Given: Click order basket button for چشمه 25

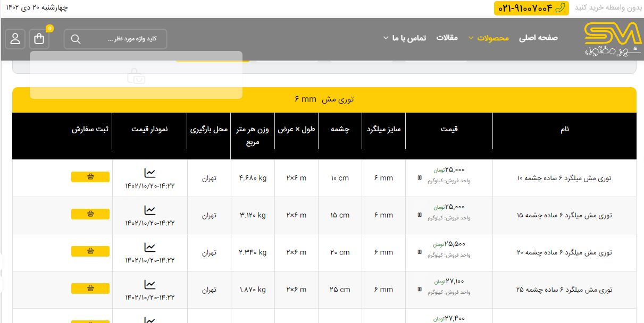Looking at the screenshot, I should pyautogui.click(x=90, y=288).
